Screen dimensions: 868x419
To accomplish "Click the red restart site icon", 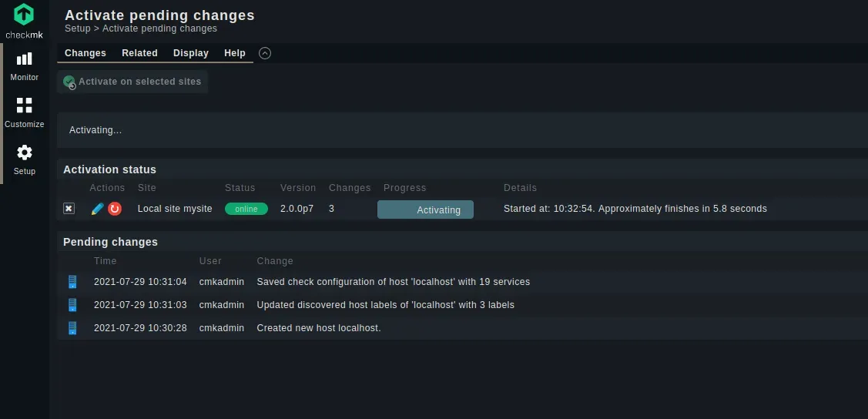I will point(115,209).
